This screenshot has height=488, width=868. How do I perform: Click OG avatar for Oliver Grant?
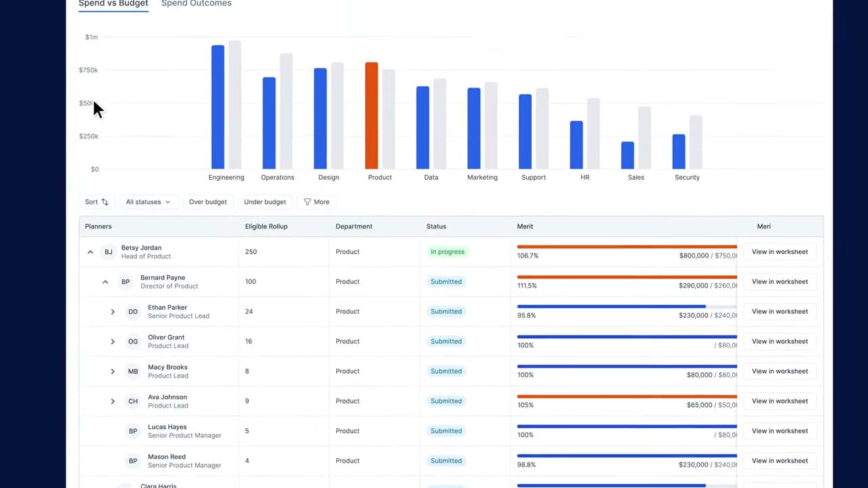133,342
